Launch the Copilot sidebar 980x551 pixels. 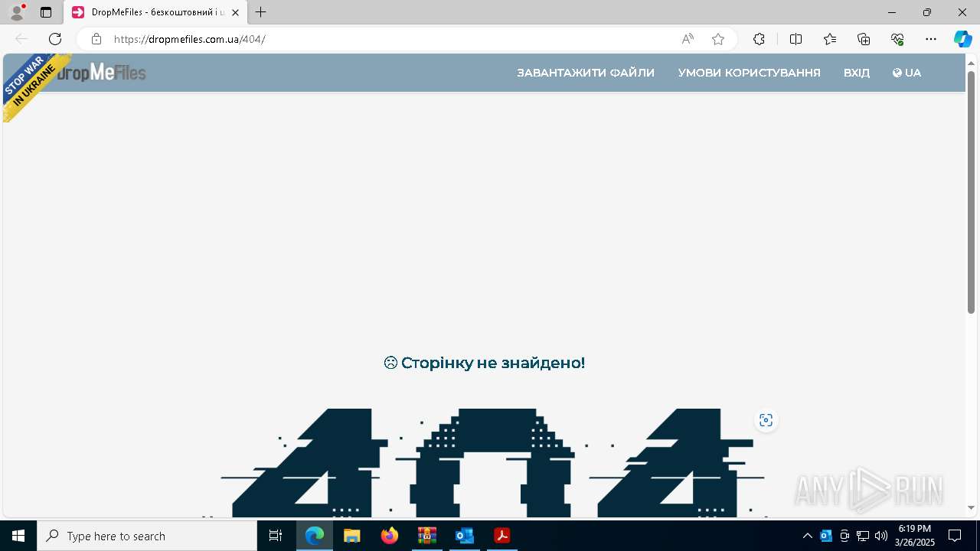coord(962,39)
